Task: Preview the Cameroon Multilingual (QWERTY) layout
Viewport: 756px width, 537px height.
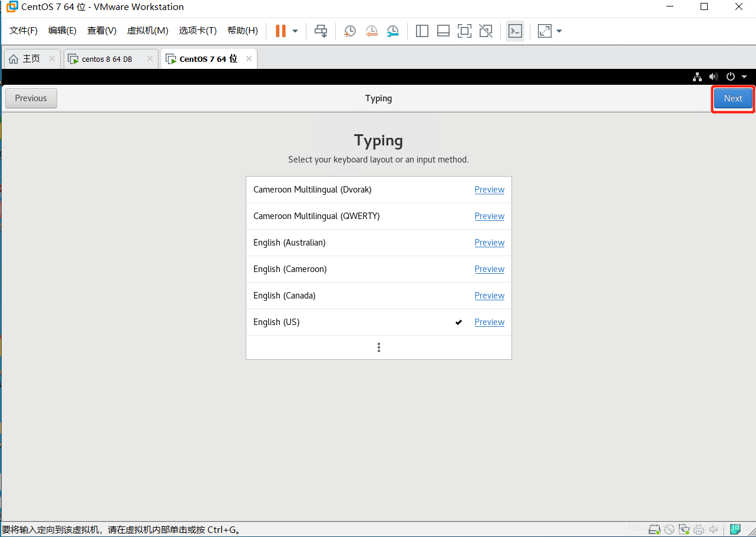Action: [490, 216]
